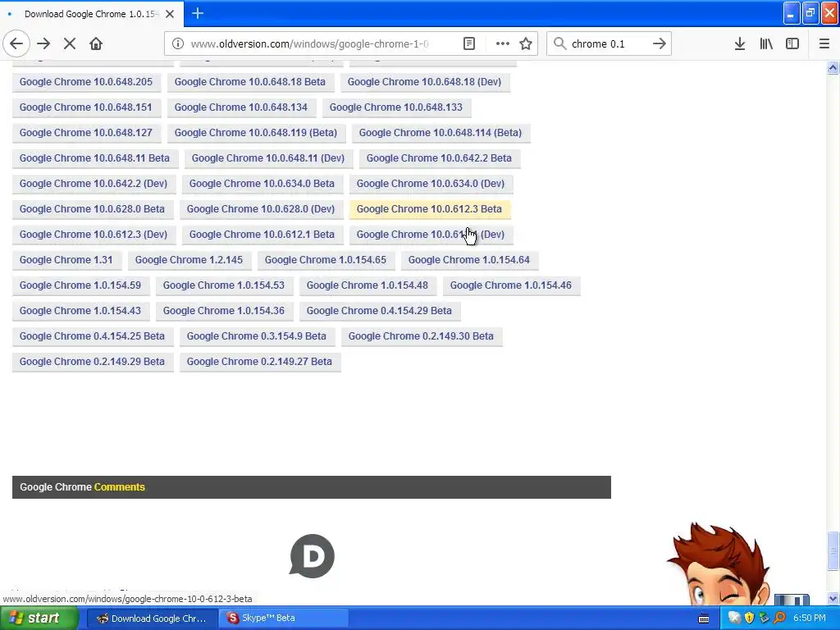Viewport: 840px width, 630px height.
Task: Open Google Chrome 1.0.154.43 link
Action: (80, 311)
